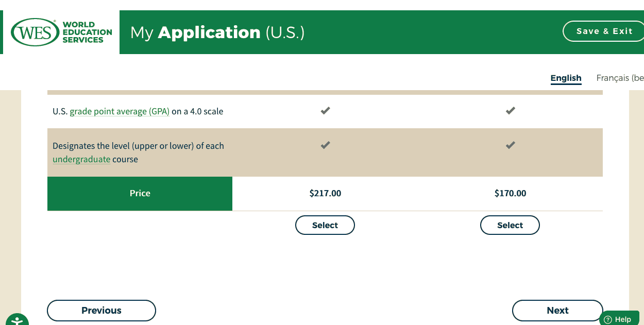Image resolution: width=644 pixels, height=325 pixels.
Task: Open the grade point average (GPA) link
Action: coord(119,111)
